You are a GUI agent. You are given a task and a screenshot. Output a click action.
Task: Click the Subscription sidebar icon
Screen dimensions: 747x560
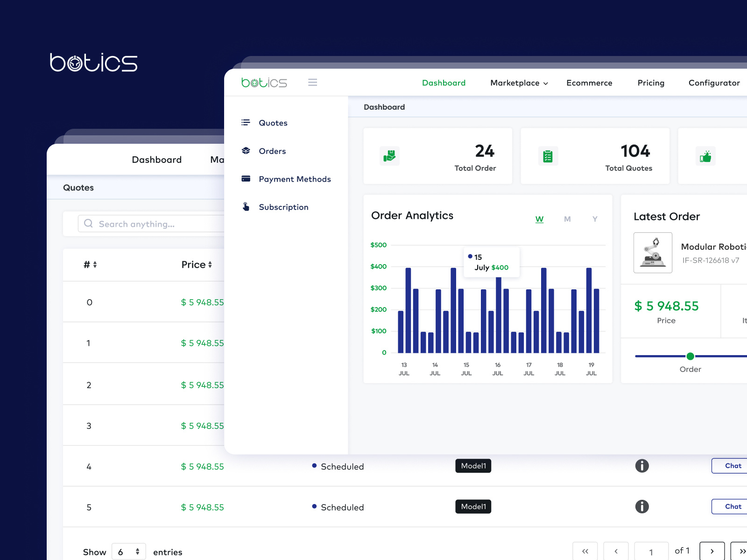[245, 207]
